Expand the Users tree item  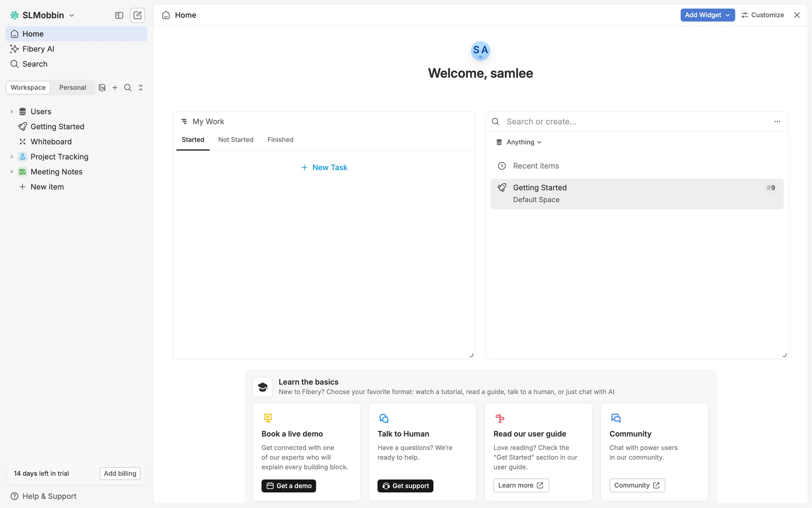pyautogui.click(x=12, y=112)
